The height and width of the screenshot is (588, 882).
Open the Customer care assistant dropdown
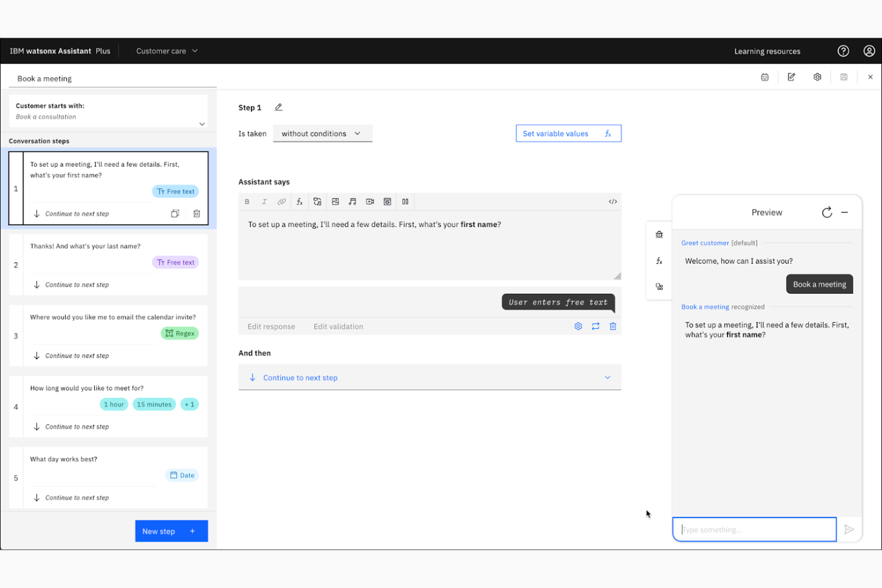(x=167, y=51)
